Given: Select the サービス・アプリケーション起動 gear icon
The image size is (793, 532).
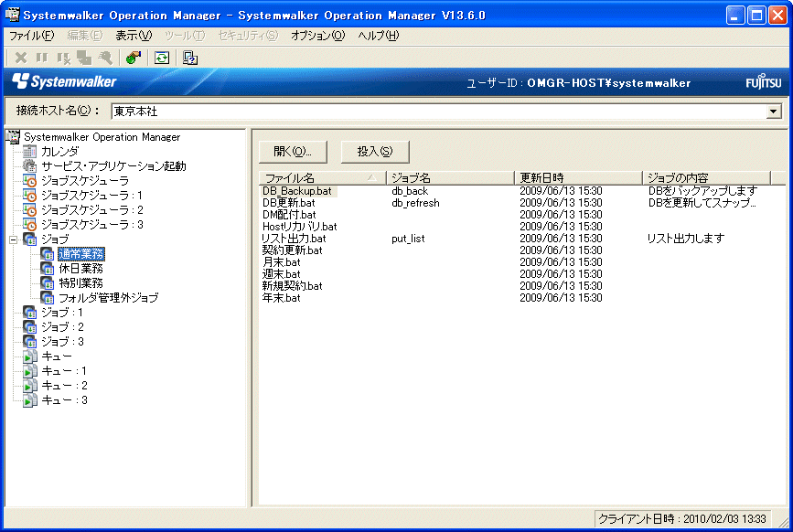Looking at the screenshot, I should [x=30, y=165].
